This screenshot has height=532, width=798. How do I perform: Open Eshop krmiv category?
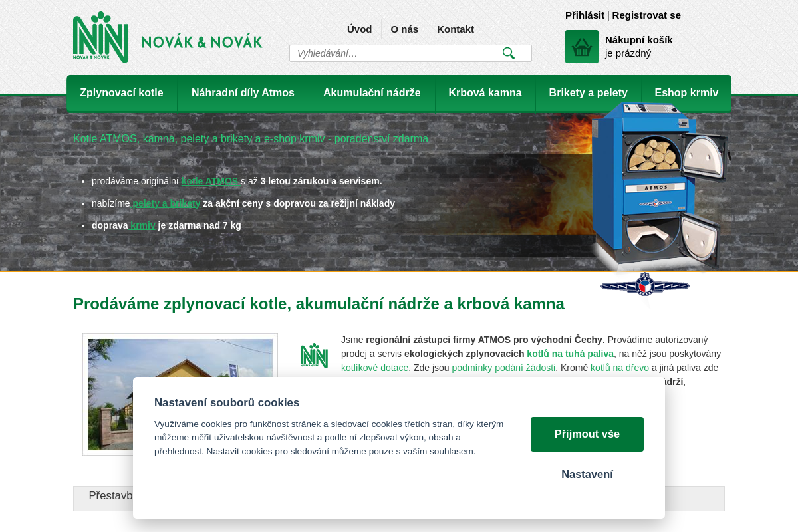pyautogui.click(x=686, y=93)
